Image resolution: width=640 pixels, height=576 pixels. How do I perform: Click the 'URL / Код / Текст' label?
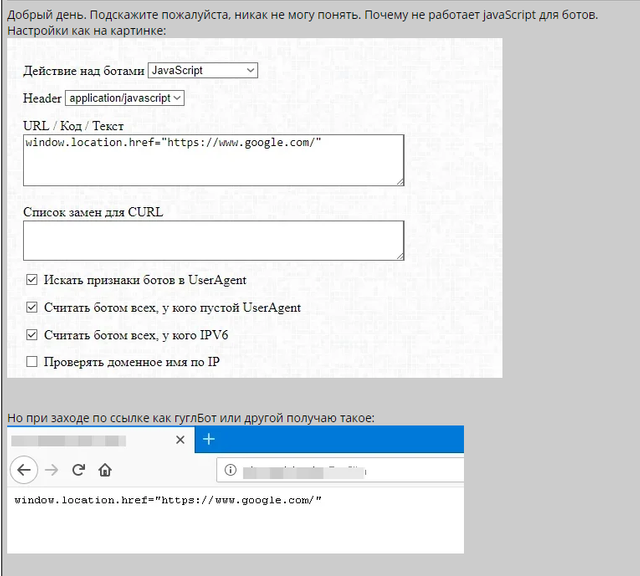[x=73, y=126]
